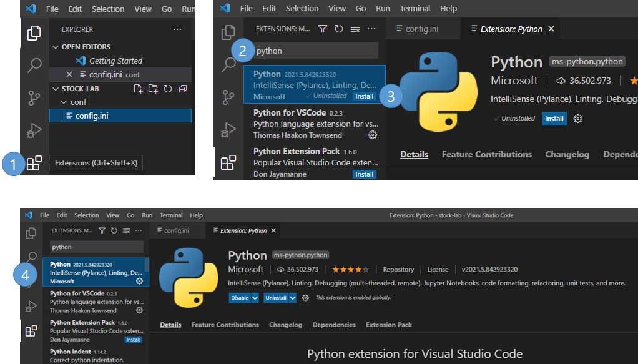Select config.ini file under conf folder
Viewport: 638px width, 364px height.
[120, 116]
